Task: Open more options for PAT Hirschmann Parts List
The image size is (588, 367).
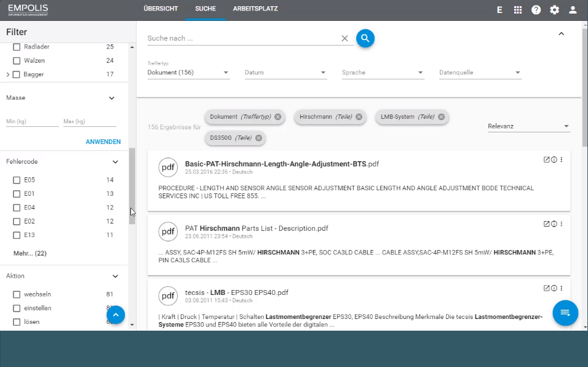Action: [562, 224]
